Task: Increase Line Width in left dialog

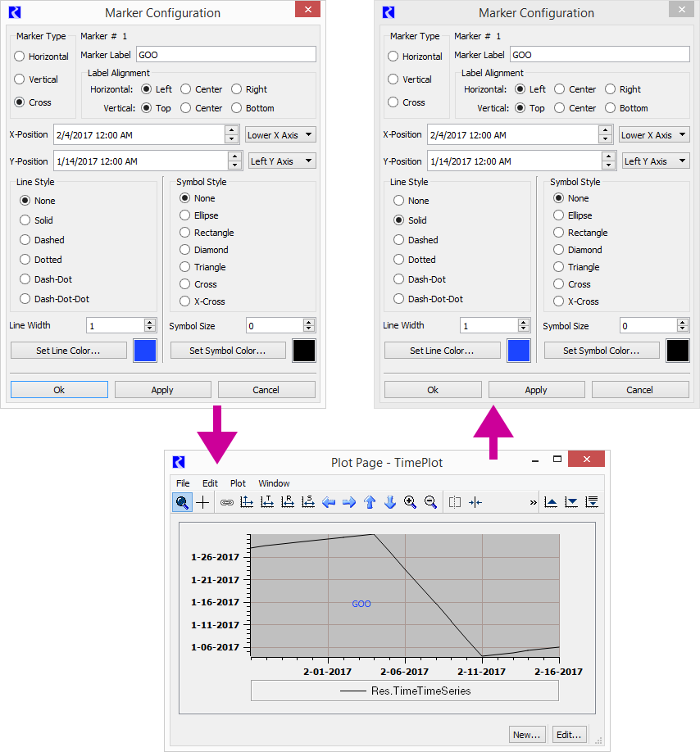Action: pos(150,322)
